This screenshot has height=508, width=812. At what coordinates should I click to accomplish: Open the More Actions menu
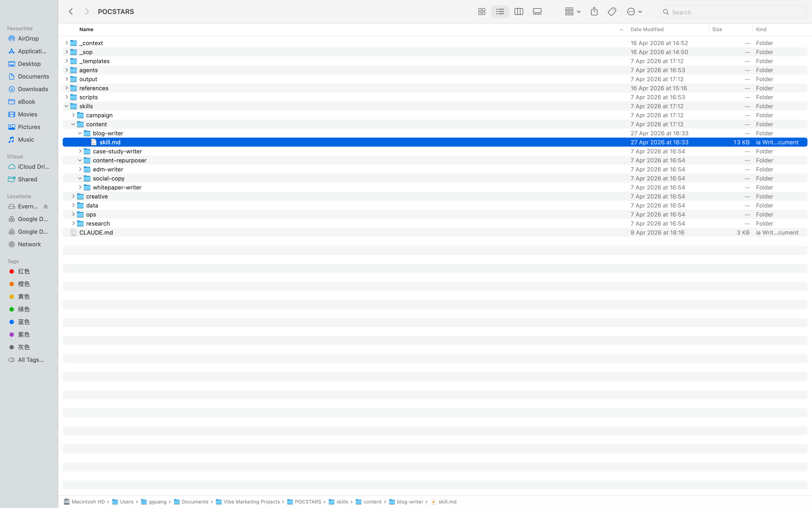[634, 12]
